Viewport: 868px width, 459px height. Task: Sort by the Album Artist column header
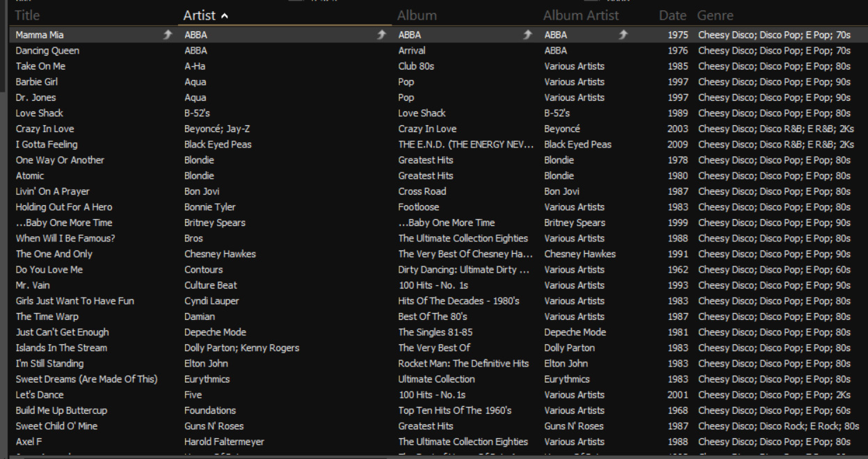581,15
